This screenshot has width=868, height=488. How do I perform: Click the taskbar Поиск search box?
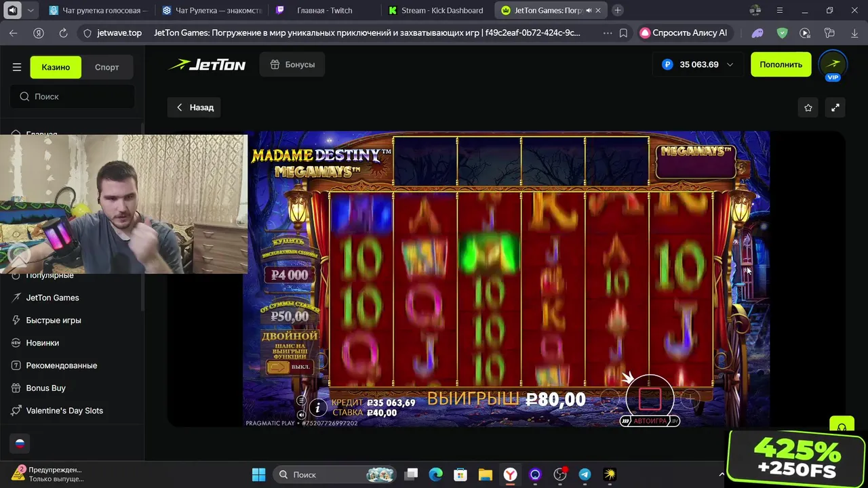336,474
